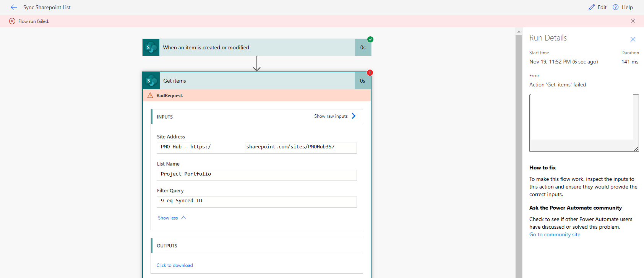Open the 'Go to community site' link
644x278 pixels.
point(555,234)
